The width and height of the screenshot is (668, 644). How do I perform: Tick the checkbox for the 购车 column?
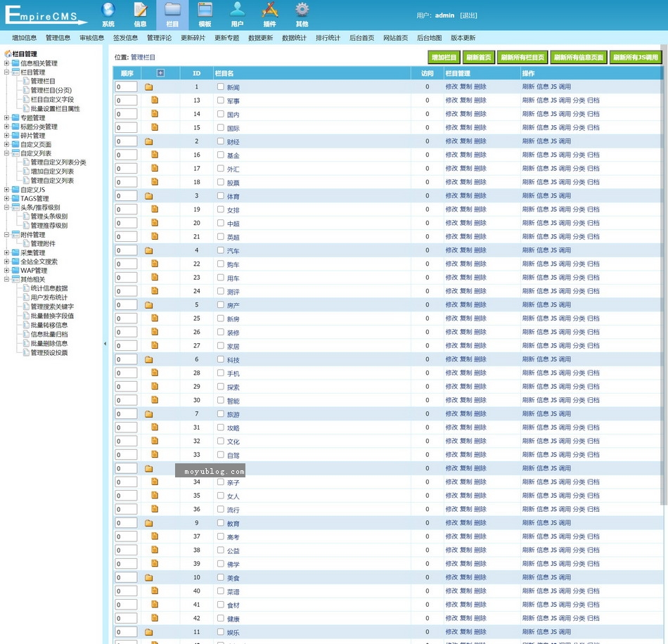[x=220, y=264]
